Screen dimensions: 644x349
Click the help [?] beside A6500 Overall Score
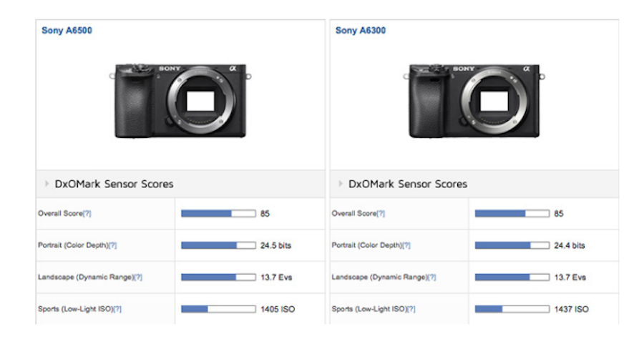[87, 214]
